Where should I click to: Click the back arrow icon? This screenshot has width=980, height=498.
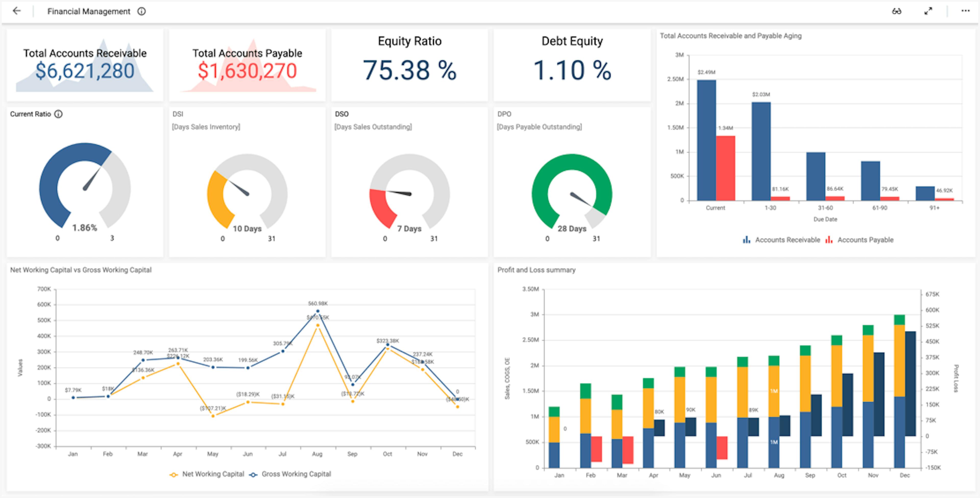pos(16,11)
